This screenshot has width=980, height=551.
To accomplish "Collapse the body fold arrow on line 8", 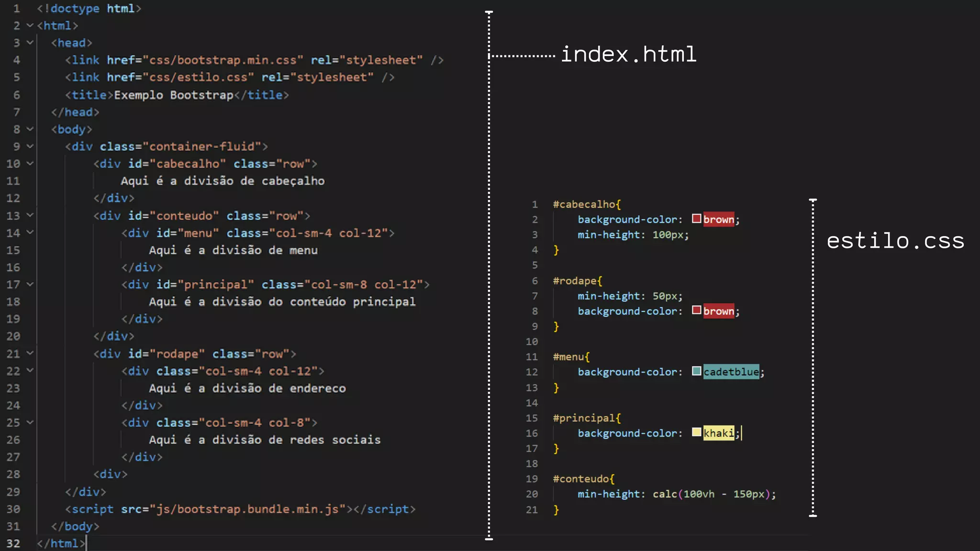I will click(x=30, y=129).
